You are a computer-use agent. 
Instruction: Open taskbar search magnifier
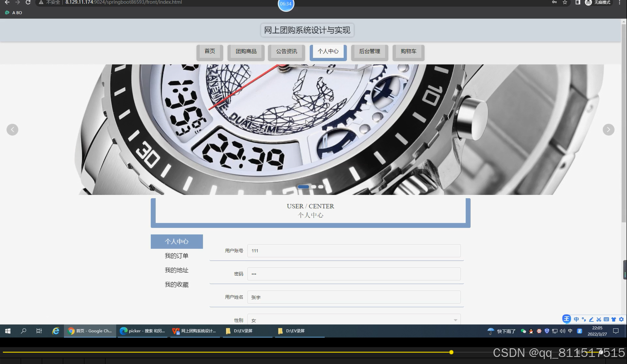(x=24, y=331)
